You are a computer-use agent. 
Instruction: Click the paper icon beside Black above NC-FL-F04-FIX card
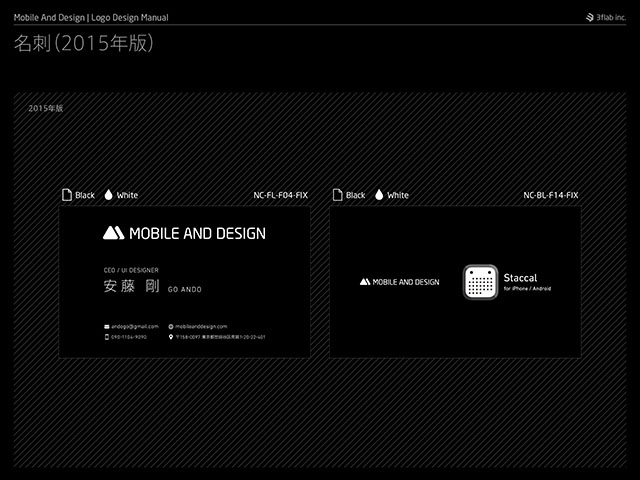tap(67, 195)
